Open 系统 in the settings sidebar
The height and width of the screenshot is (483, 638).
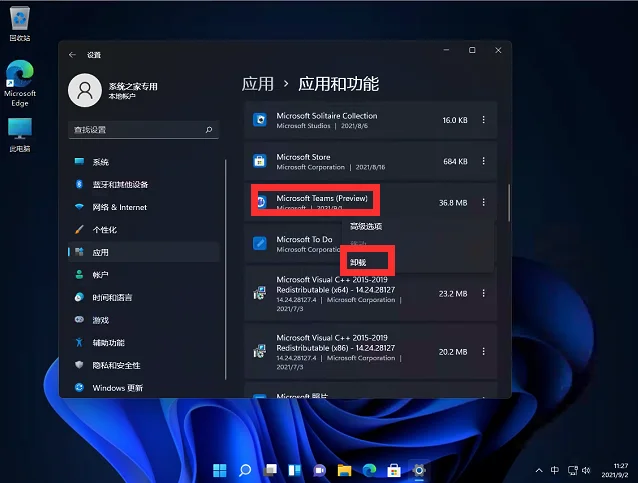[x=144, y=162]
